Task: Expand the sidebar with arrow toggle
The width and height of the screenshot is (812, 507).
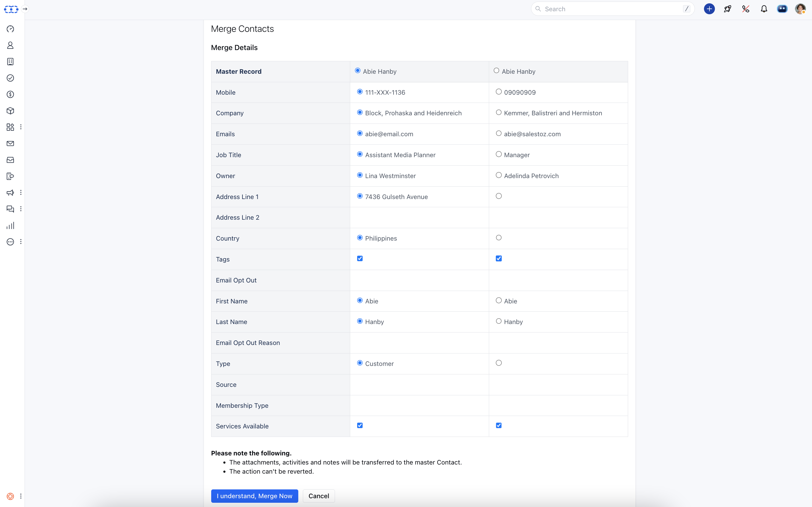Action: click(x=25, y=9)
